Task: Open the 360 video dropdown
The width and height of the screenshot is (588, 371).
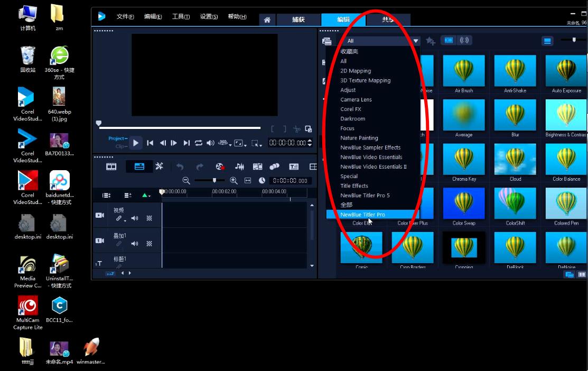Action: click(224, 143)
